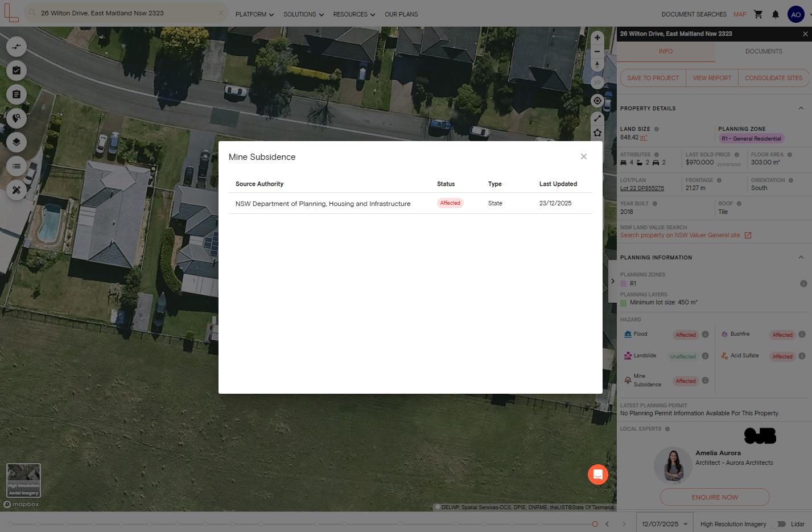Open the imagery date dropdown 12/07/2025
The image size is (812, 532).
(664, 524)
